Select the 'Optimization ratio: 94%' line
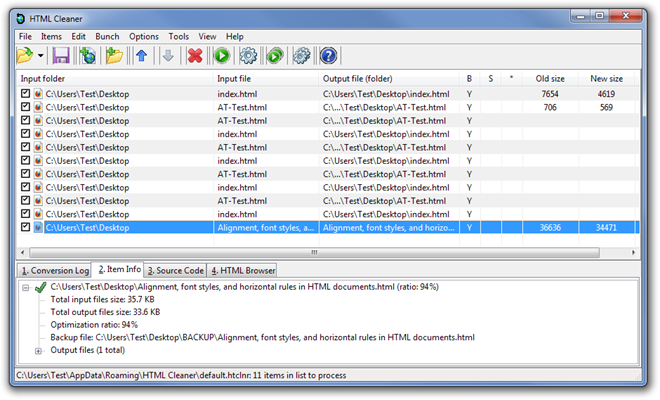660x400 pixels. point(94,325)
